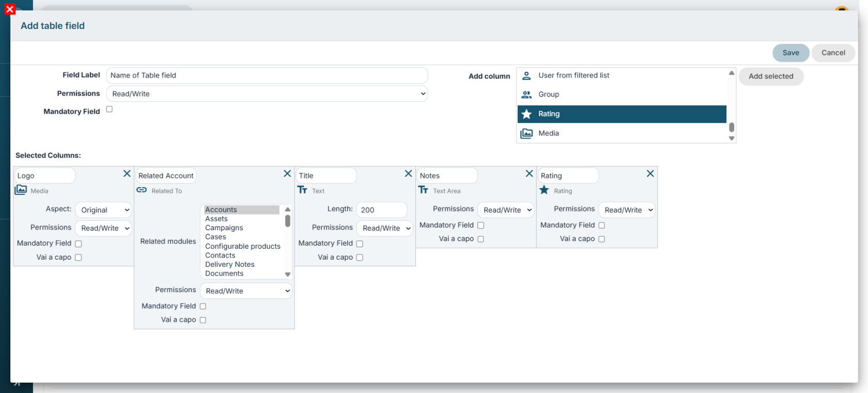Select Media column type in list
868x393 pixels.
(622, 133)
